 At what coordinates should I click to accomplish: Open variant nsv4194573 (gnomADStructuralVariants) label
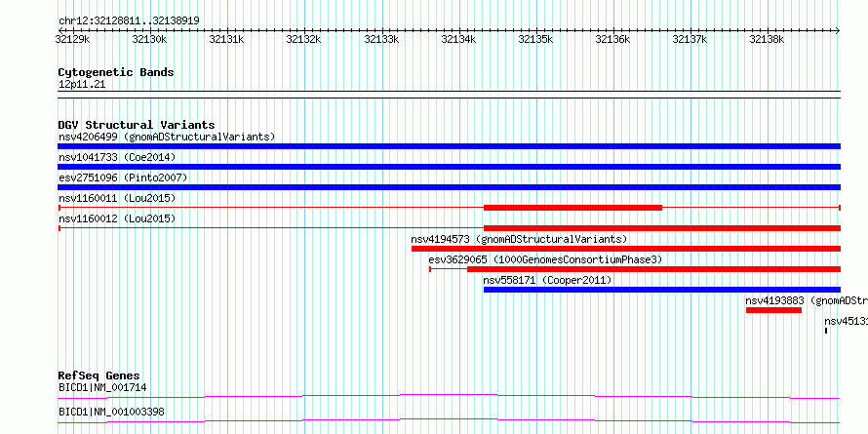[519, 239]
